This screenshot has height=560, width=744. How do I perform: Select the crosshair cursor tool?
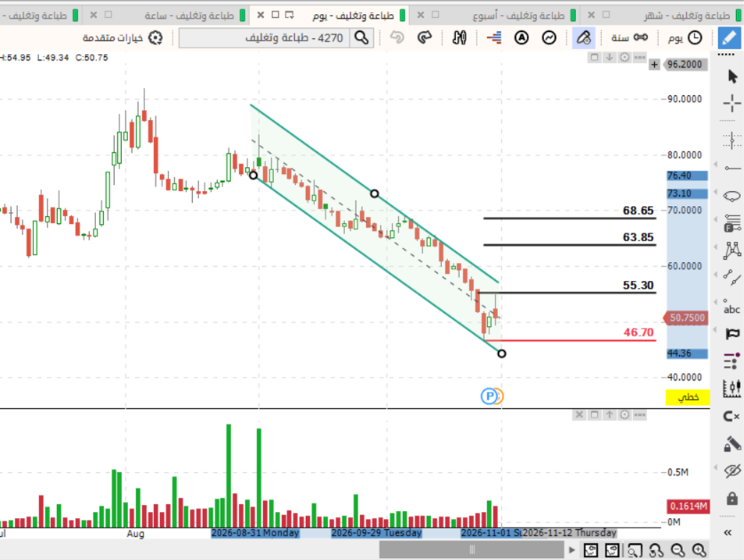tap(732, 103)
